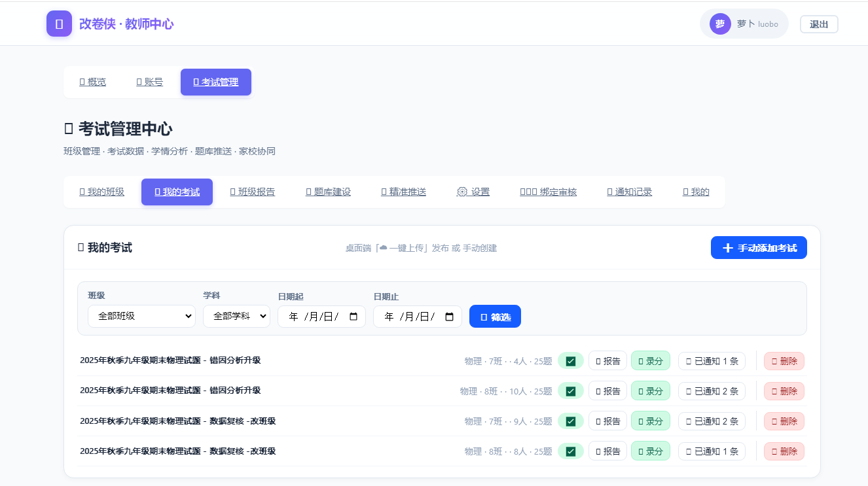Open 已通知 2 条 for 8班 错因分析升级
Image resolution: width=868 pixels, height=486 pixels.
coord(712,391)
